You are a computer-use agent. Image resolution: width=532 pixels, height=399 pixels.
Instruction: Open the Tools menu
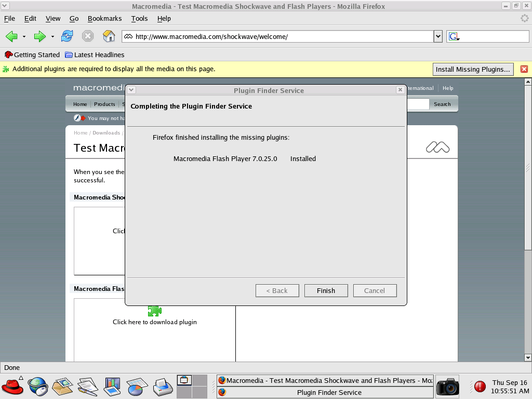139,18
